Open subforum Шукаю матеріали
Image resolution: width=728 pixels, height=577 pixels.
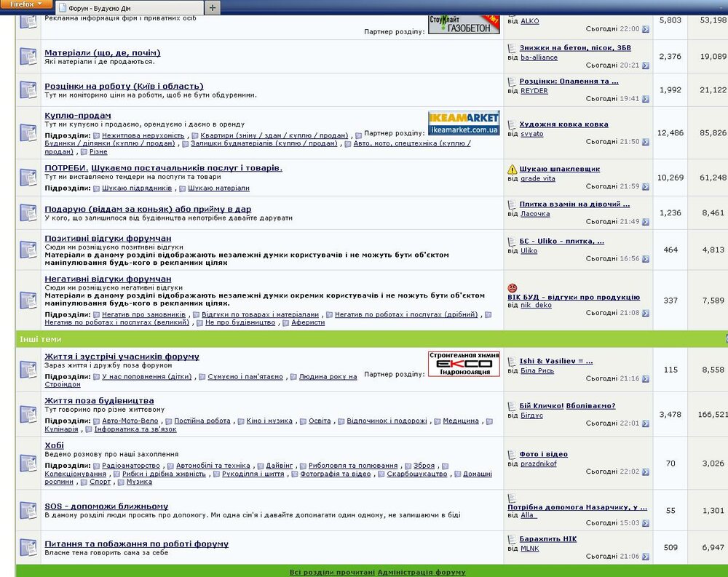click(x=218, y=188)
